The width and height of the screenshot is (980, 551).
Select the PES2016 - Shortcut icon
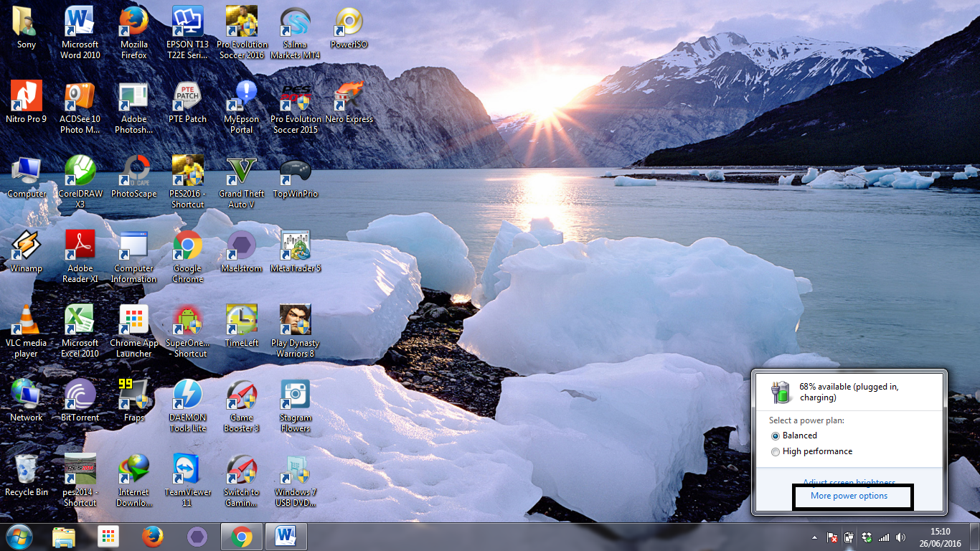click(x=188, y=182)
